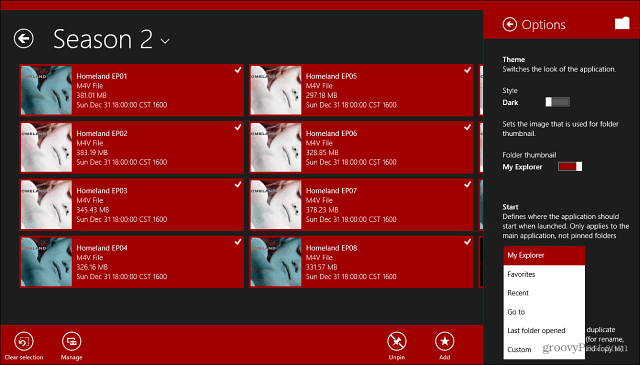Viewport: 640px width, 365px height.
Task: Click the Homeland EP03 thumbnail
Action: (46, 205)
